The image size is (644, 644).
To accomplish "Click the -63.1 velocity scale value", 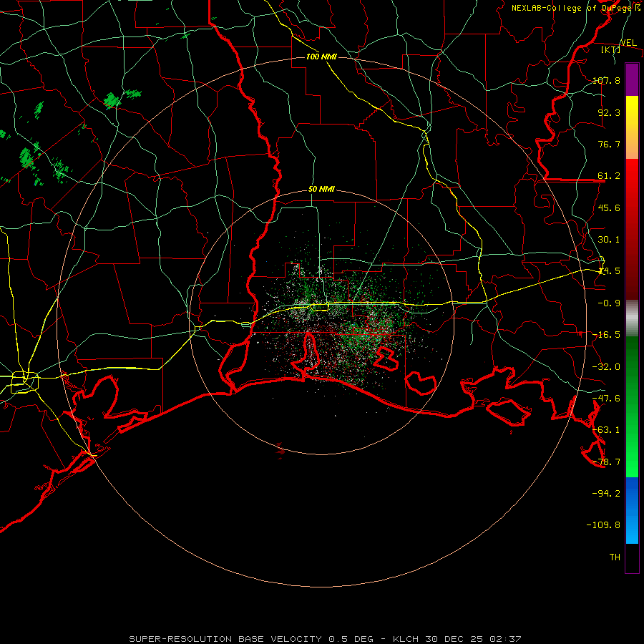I will 606,430.
